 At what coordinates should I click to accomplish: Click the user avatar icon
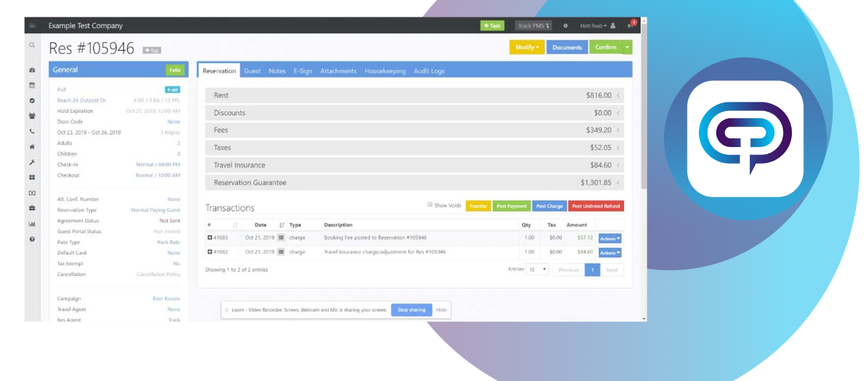pyautogui.click(x=613, y=26)
